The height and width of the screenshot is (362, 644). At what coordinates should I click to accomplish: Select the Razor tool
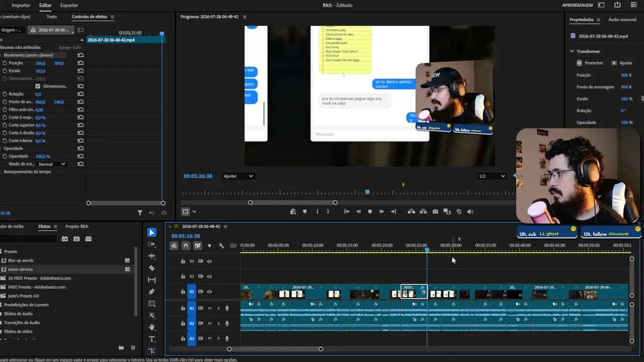click(x=152, y=268)
